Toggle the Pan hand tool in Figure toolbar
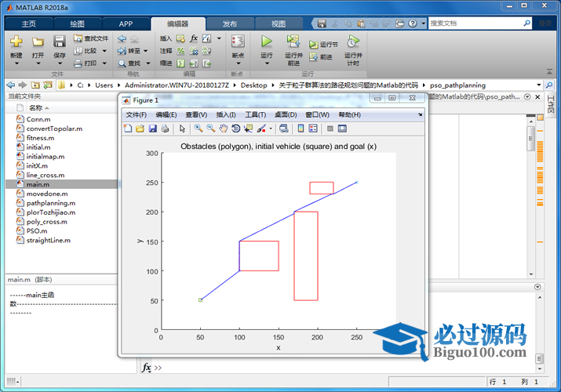 coord(223,129)
